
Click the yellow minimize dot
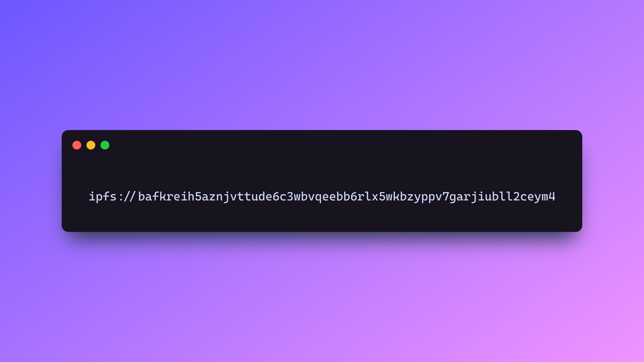click(91, 145)
